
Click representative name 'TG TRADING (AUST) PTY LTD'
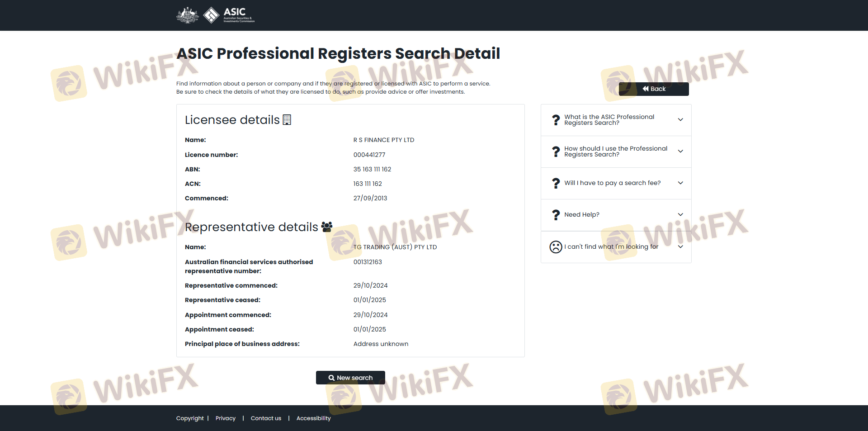click(395, 247)
